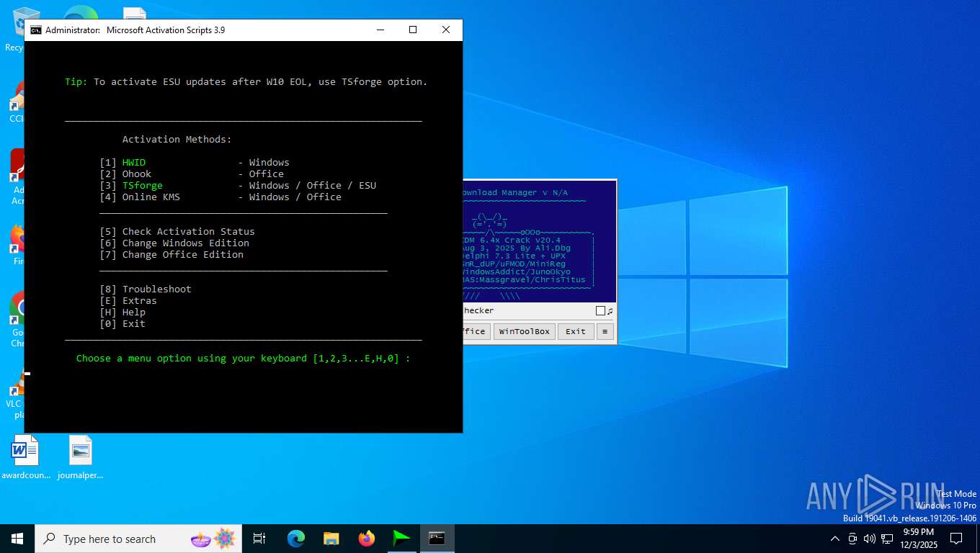Click the 'MAS:Massgravel/ChrisTitus' credit line
Image resolution: width=980 pixels, height=553 pixels.
pyautogui.click(x=526, y=279)
